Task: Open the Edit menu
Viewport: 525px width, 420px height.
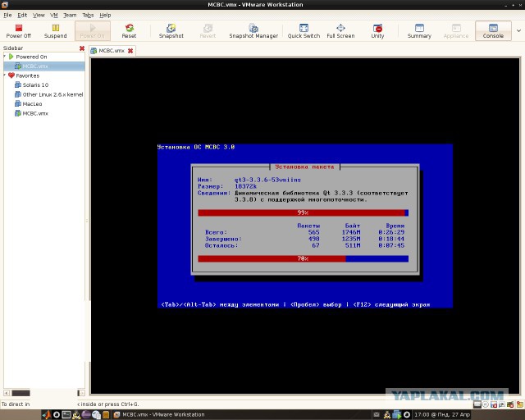Action: point(22,15)
